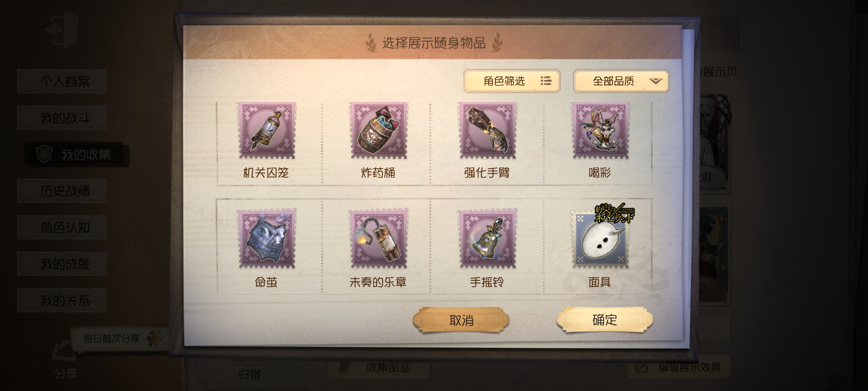The height and width of the screenshot is (391, 868).
Task: Expand the 全部品质 quality dropdown
Action: [621, 81]
